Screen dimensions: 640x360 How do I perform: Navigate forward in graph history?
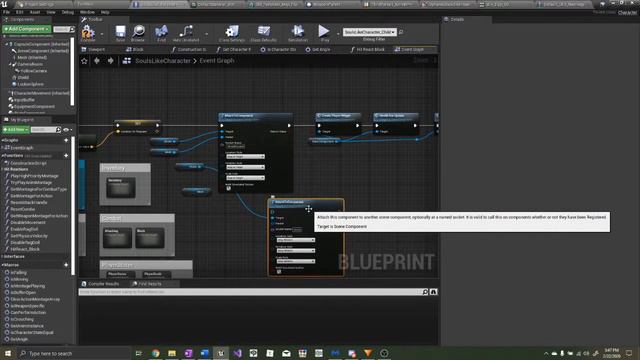tap(110, 61)
